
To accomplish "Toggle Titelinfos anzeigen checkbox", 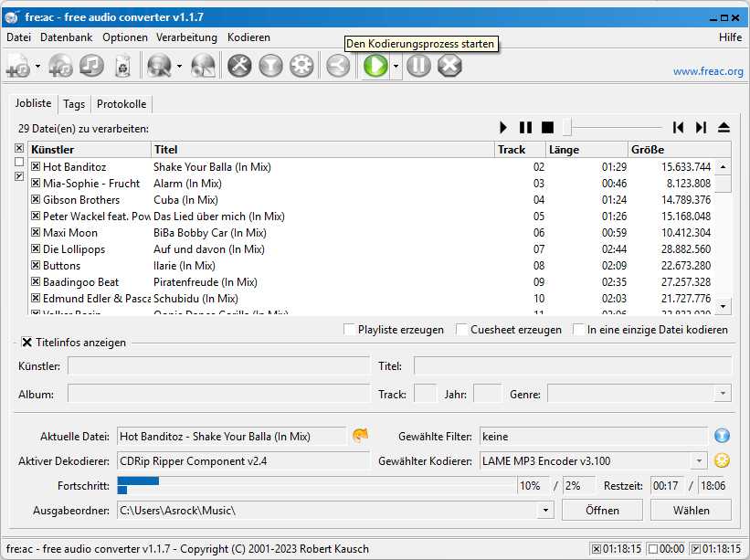I will [27, 343].
